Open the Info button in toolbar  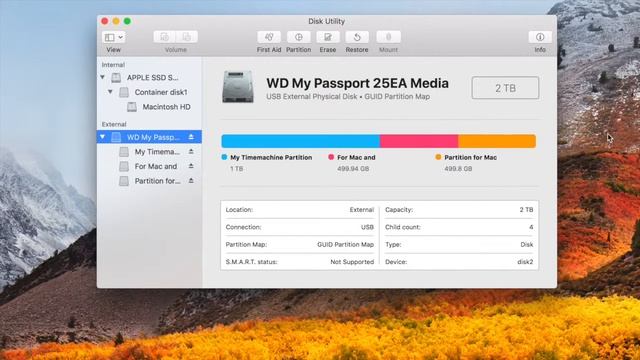[540, 37]
